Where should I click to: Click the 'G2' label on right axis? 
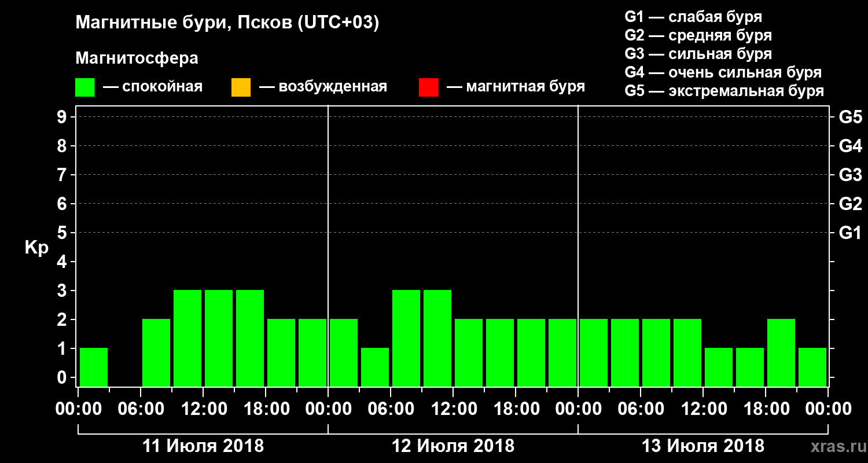[850, 204]
